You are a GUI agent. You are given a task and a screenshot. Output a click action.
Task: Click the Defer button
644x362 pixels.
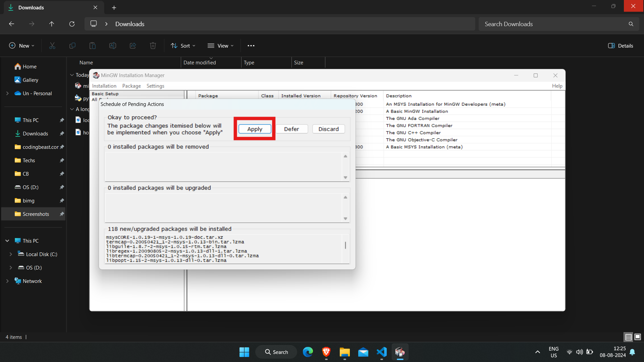click(291, 129)
